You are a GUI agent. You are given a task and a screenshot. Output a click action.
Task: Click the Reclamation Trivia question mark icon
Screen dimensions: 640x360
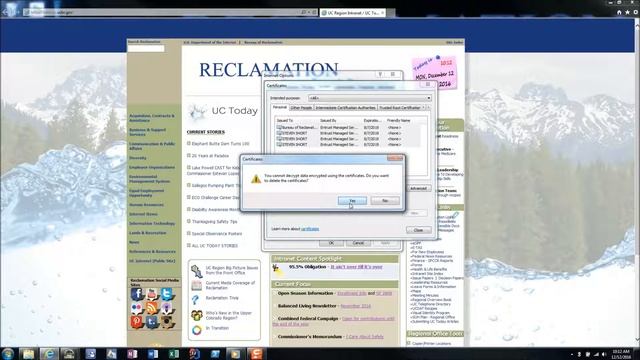[196, 300]
